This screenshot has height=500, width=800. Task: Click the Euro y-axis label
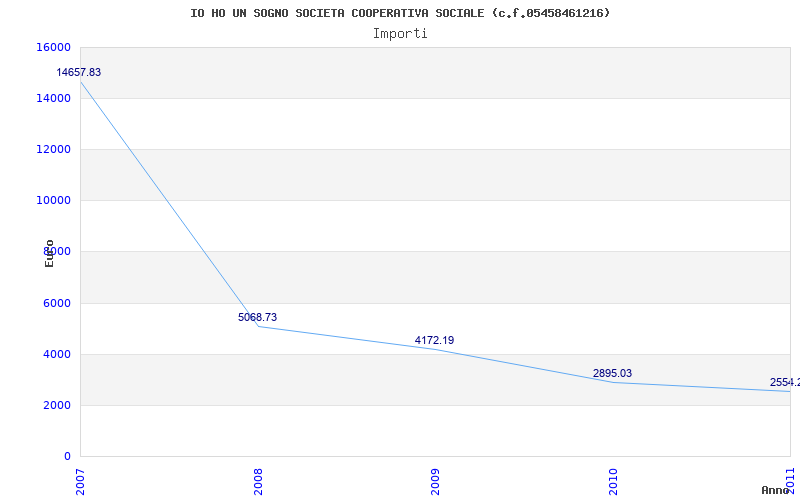point(49,254)
